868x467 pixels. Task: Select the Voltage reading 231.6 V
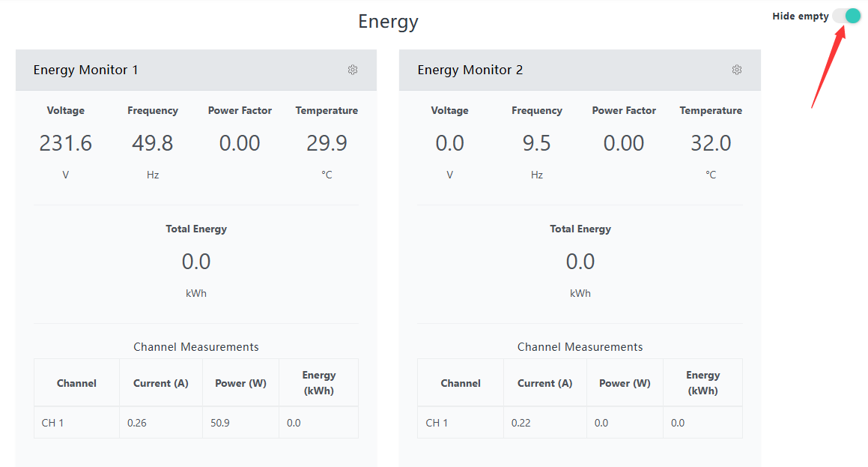(x=65, y=142)
